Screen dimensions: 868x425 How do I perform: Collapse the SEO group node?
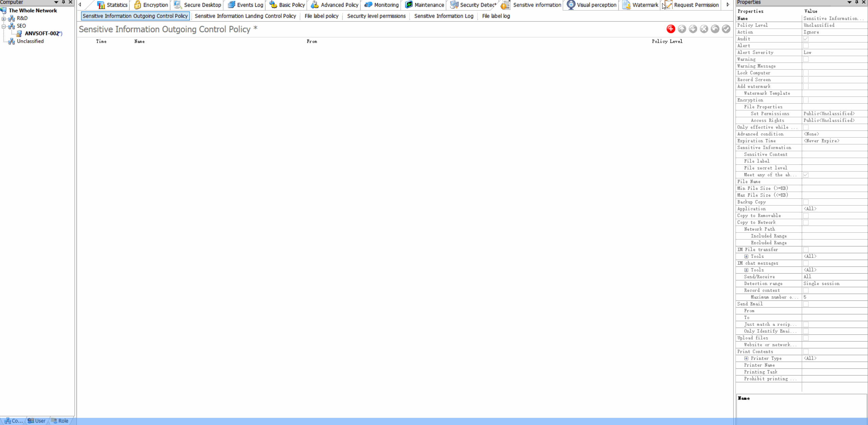[x=4, y=26]
